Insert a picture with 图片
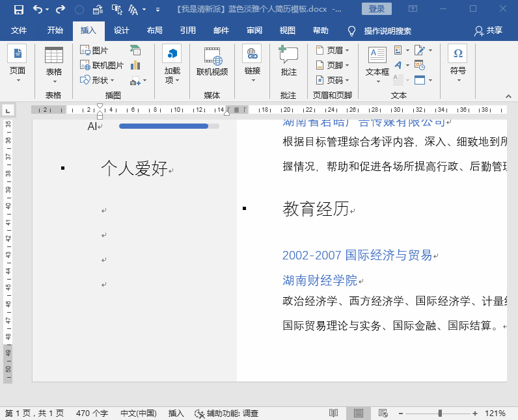Image resolution: width=518 pixels, height=420 pixels. pos(94,51)
